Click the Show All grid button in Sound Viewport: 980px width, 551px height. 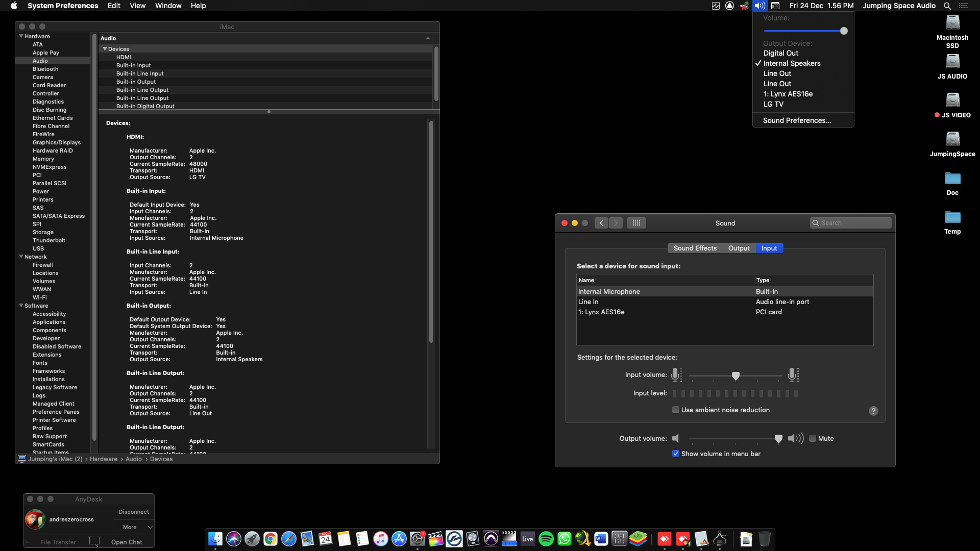point(636,223)
